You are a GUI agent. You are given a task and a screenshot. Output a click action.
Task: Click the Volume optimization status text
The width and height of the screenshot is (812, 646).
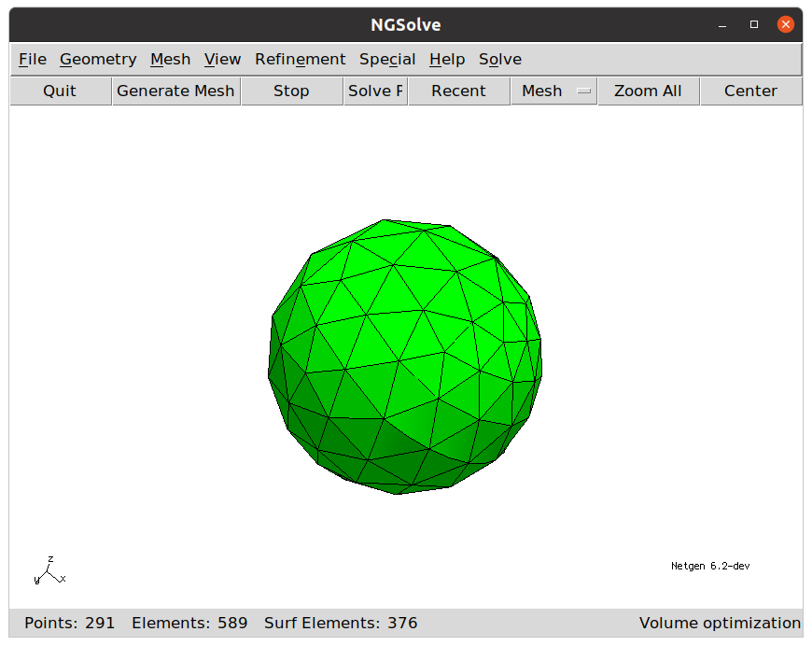720,623
